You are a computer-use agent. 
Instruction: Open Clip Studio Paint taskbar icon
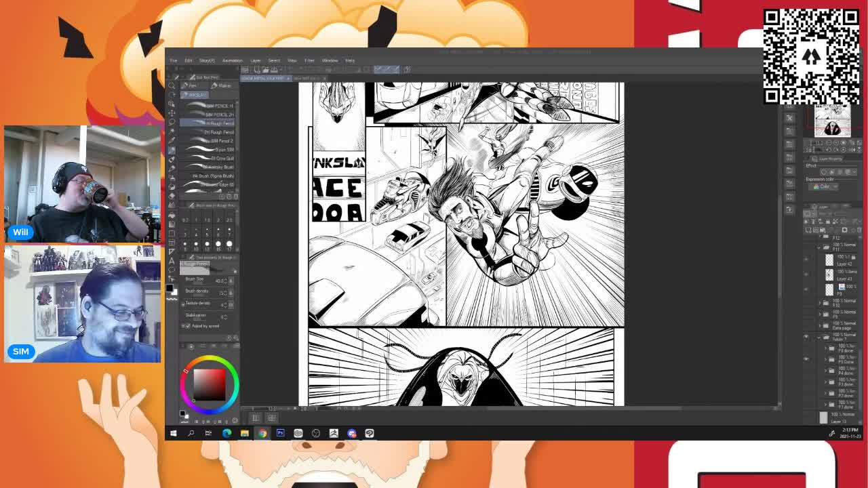pyautogui.click(x=370, y=433)
